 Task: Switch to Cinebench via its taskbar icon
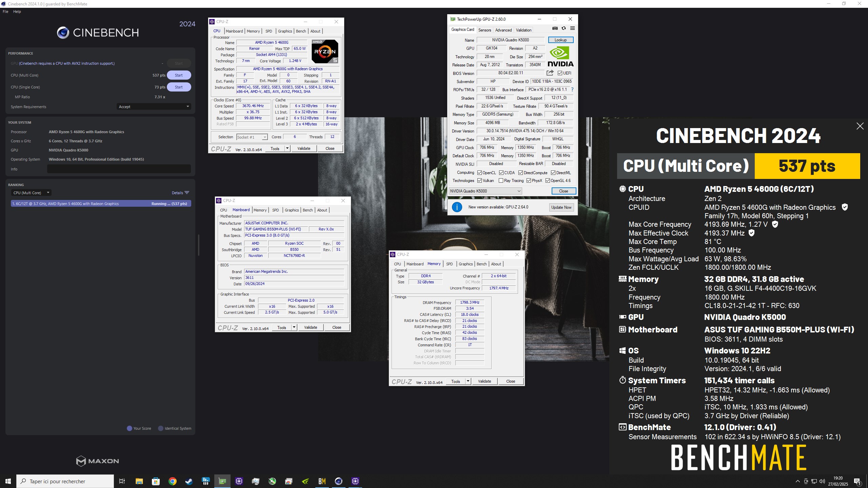[339, 481]
